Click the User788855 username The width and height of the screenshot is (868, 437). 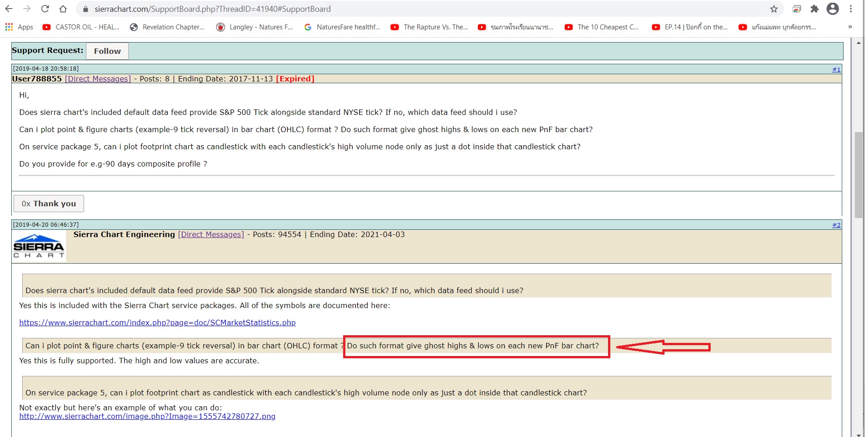pos(37,79)
